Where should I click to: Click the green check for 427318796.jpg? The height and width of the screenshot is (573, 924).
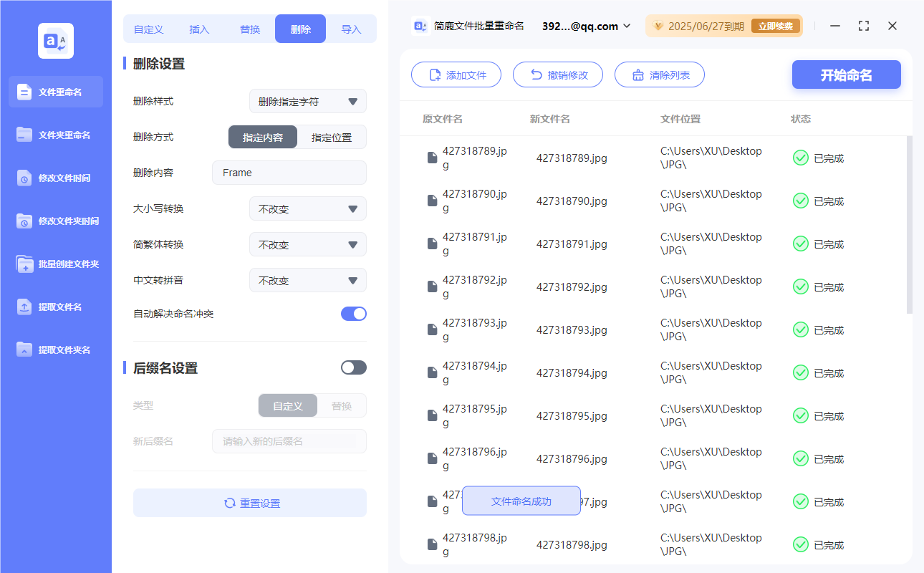pyautogui.click(x=801, y=458)
